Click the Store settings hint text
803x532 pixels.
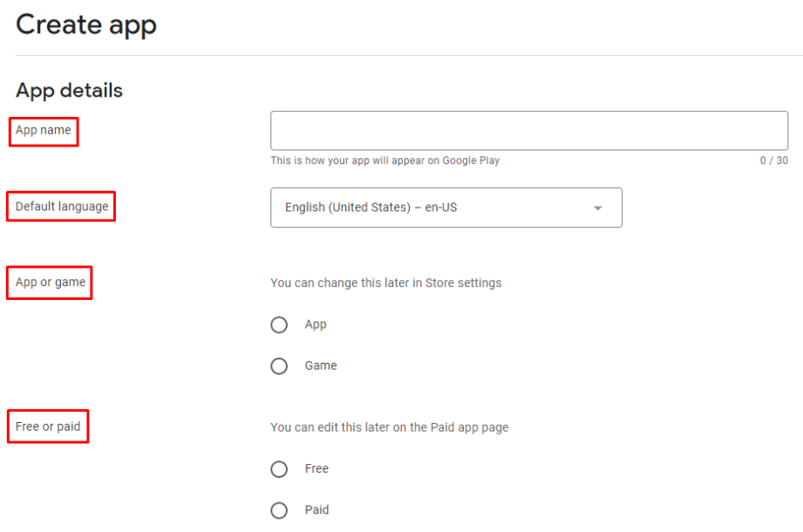tap(385, 283)
